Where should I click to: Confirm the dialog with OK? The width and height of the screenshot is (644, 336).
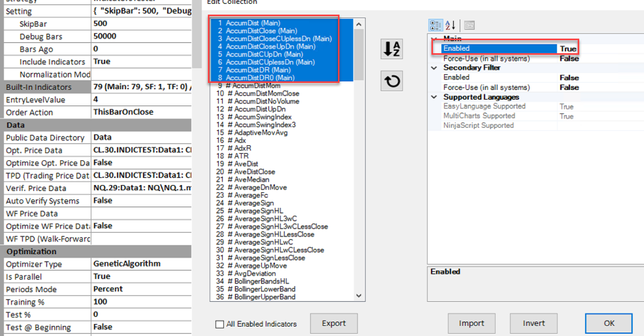coord(608,323)
